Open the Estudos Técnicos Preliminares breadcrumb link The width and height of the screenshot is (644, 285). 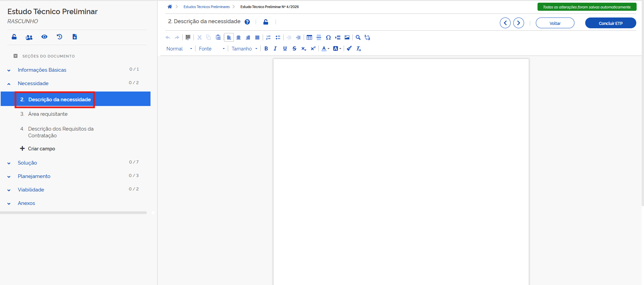point(207,7)
